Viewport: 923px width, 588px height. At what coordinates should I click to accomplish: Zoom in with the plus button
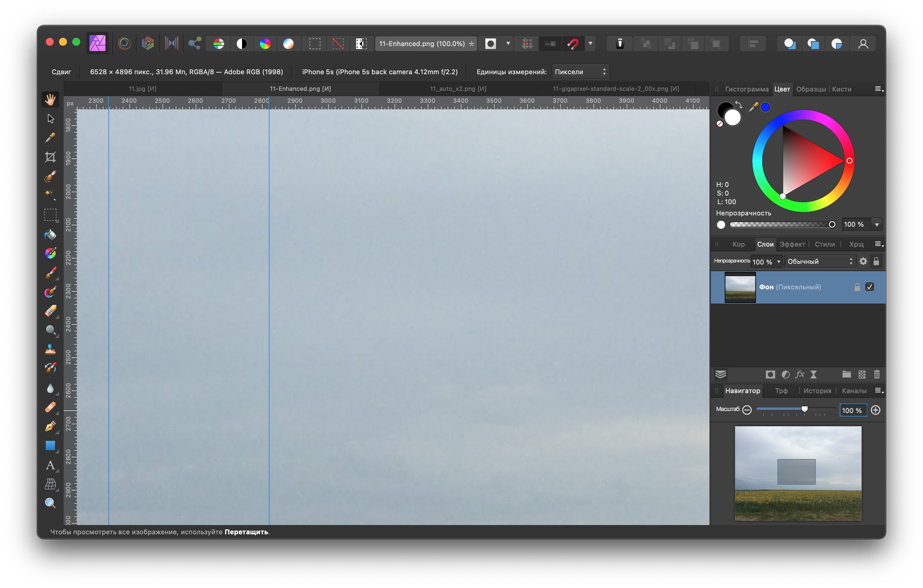[876, 410]
